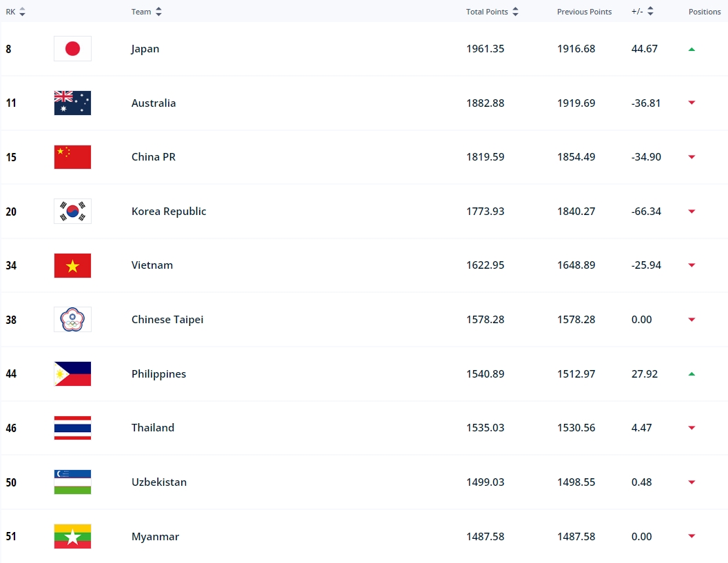Click the Myanmar flag icon

72,537
